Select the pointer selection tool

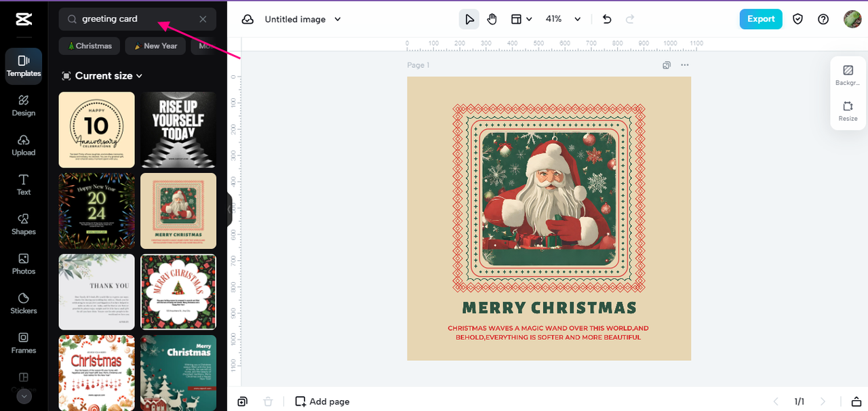coord(469,19)
